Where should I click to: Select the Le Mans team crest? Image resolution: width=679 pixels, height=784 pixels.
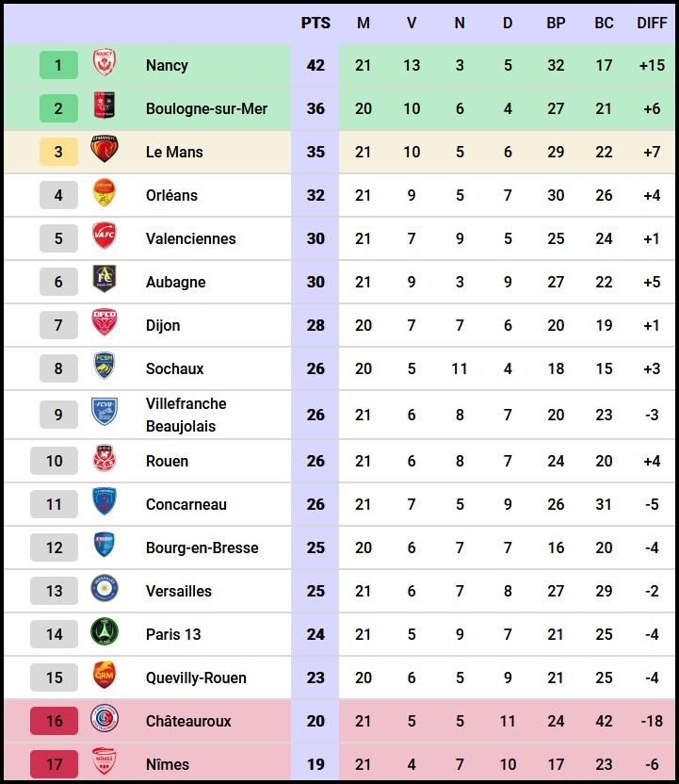coord(104,152)
